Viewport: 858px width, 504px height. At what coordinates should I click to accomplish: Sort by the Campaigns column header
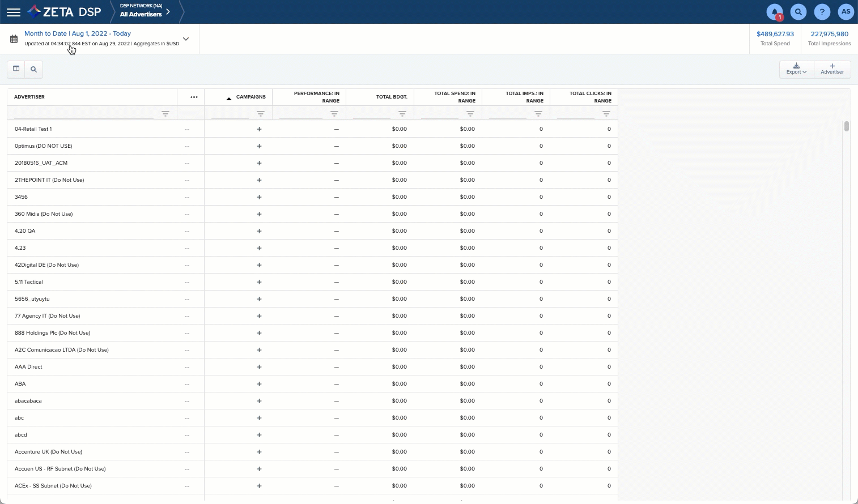[x=250, y=97]
